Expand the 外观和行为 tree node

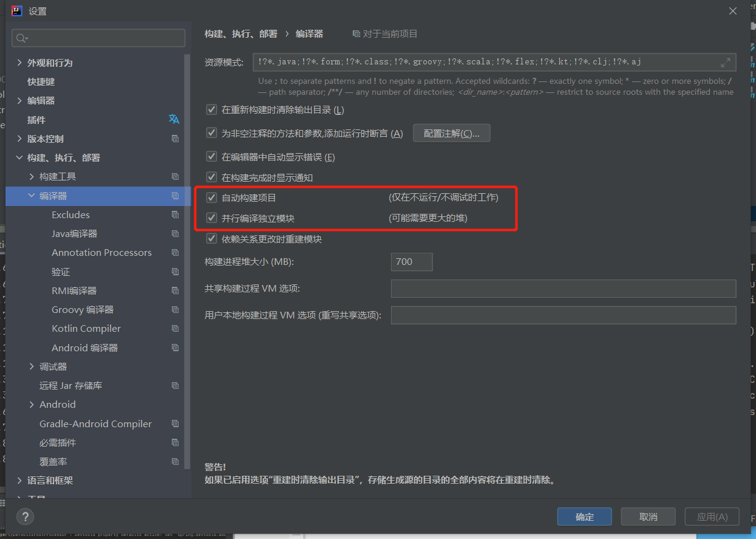click(x=19, y=63)
